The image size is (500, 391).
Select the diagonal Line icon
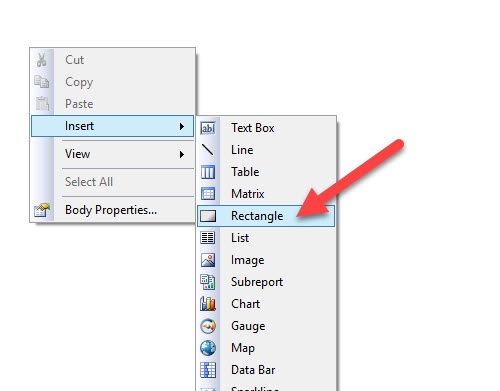[208, 150]
